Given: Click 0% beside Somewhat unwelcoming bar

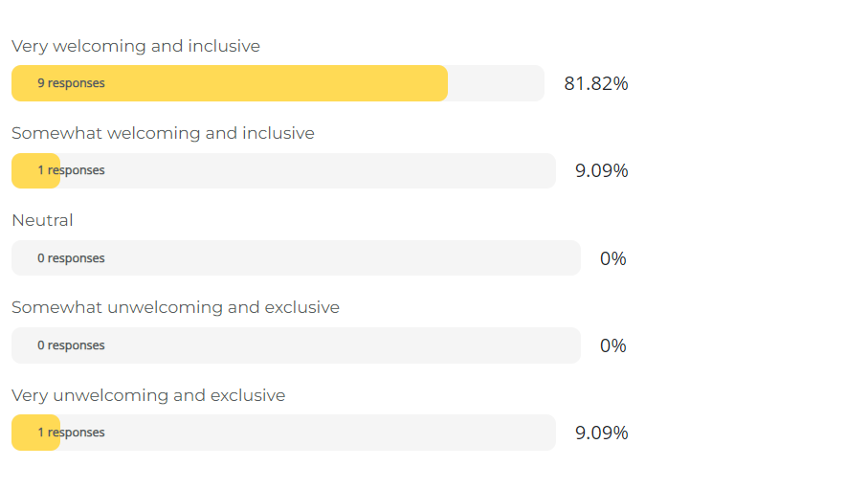Looking at the screenshot, I should (612, 345).
